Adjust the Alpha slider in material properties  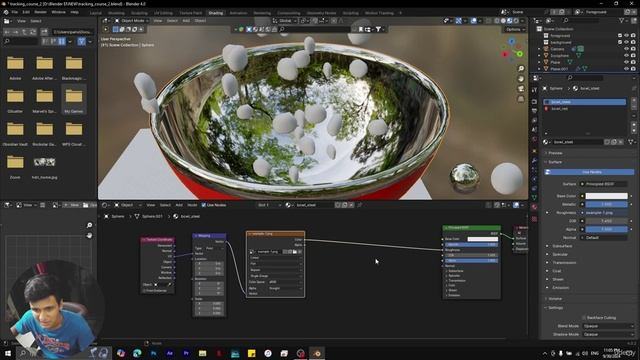607,229
